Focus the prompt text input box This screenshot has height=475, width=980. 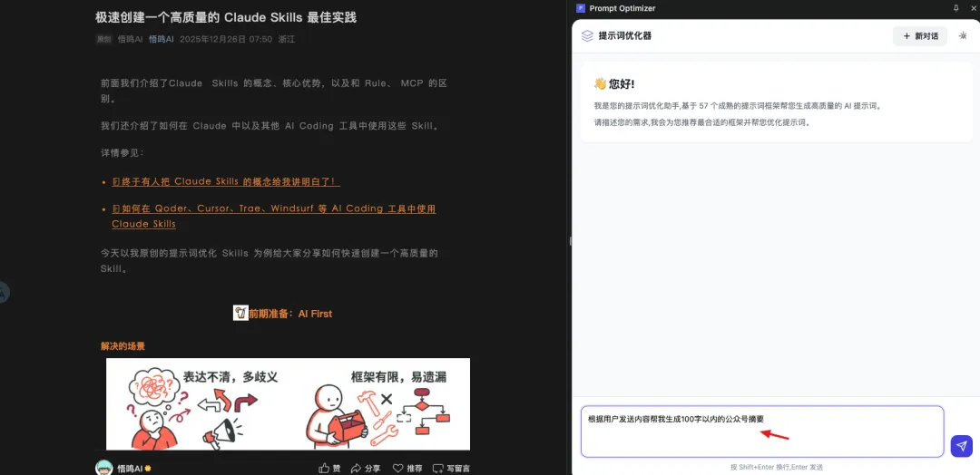pos(762,431)
